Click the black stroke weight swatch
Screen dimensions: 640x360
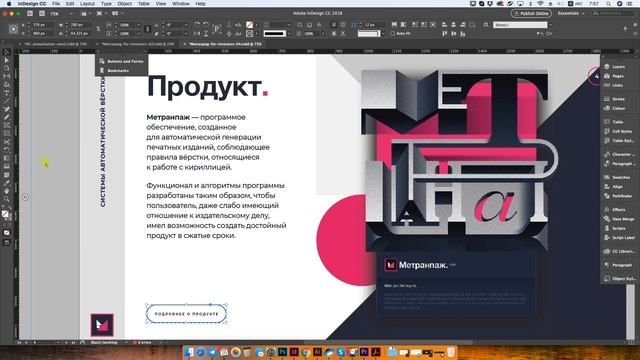[275, 33]
